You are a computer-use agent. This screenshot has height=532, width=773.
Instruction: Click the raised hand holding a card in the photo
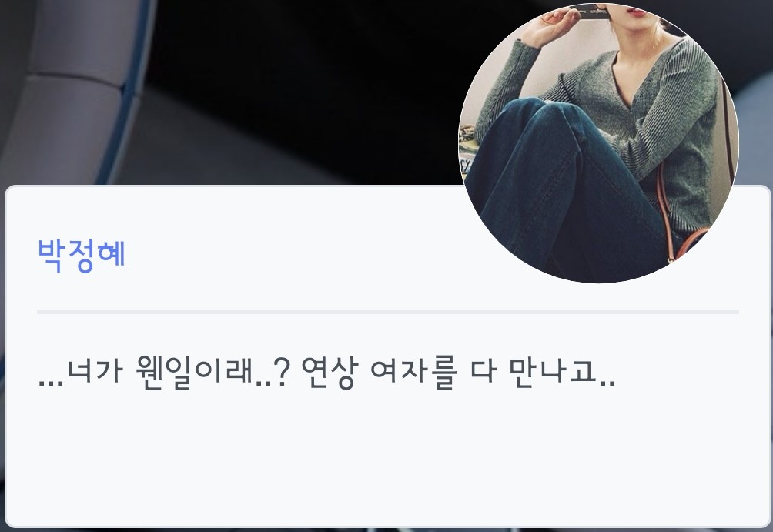552,25
